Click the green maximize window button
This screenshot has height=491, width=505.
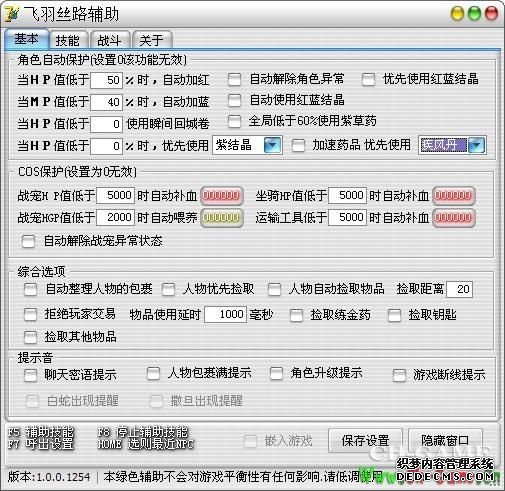(474, 14)
